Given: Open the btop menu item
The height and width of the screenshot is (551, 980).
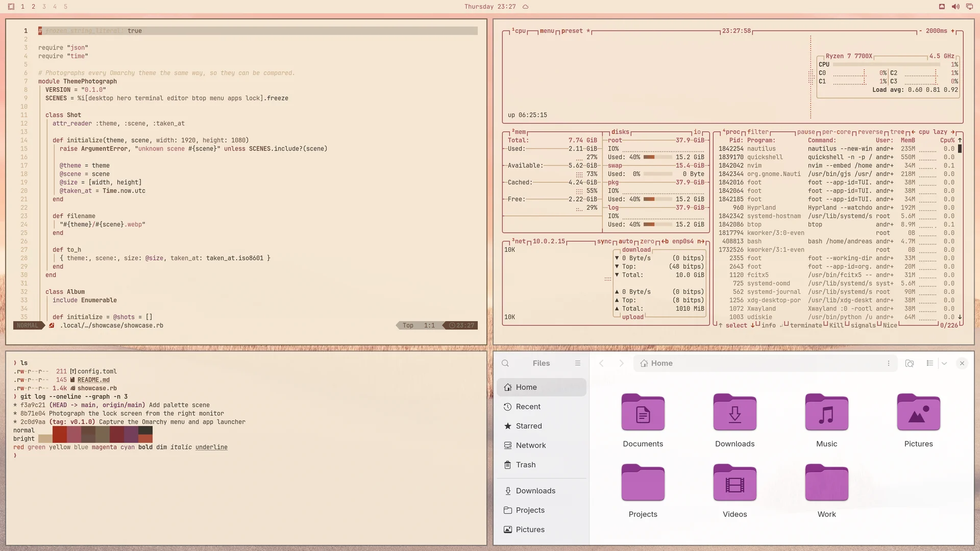Looking at the screenshot, I should point(547,31).
